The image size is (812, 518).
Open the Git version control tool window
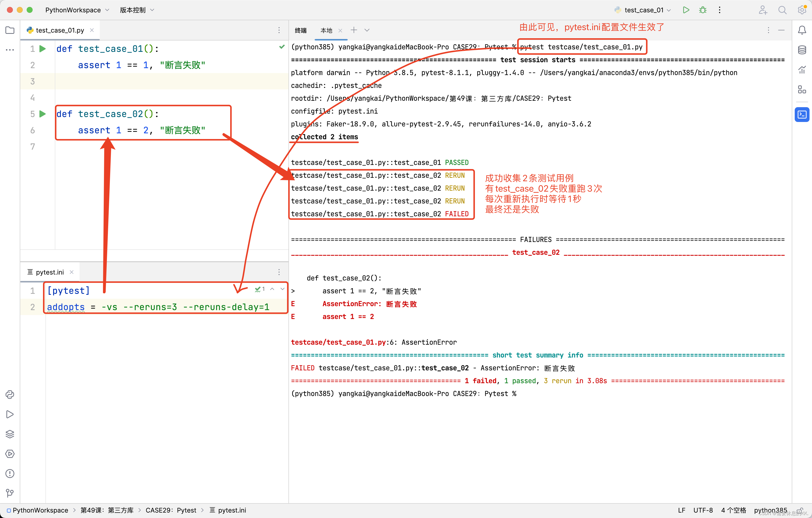pyautogui.click(x=10, y=493)
